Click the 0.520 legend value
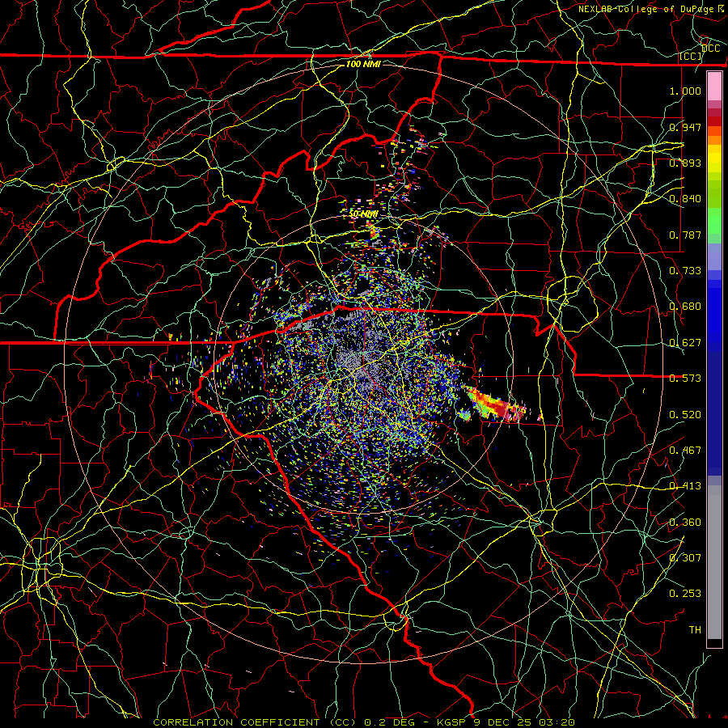 [x=685, y=415]
